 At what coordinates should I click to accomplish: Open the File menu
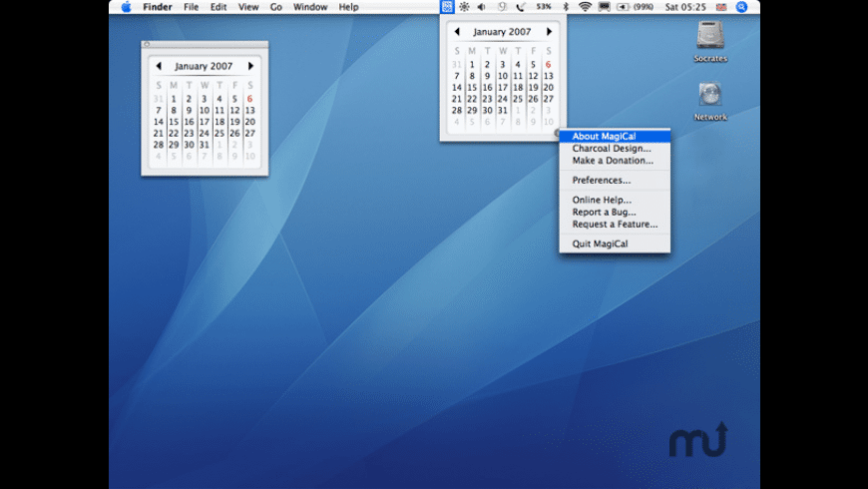click(191, 7)
